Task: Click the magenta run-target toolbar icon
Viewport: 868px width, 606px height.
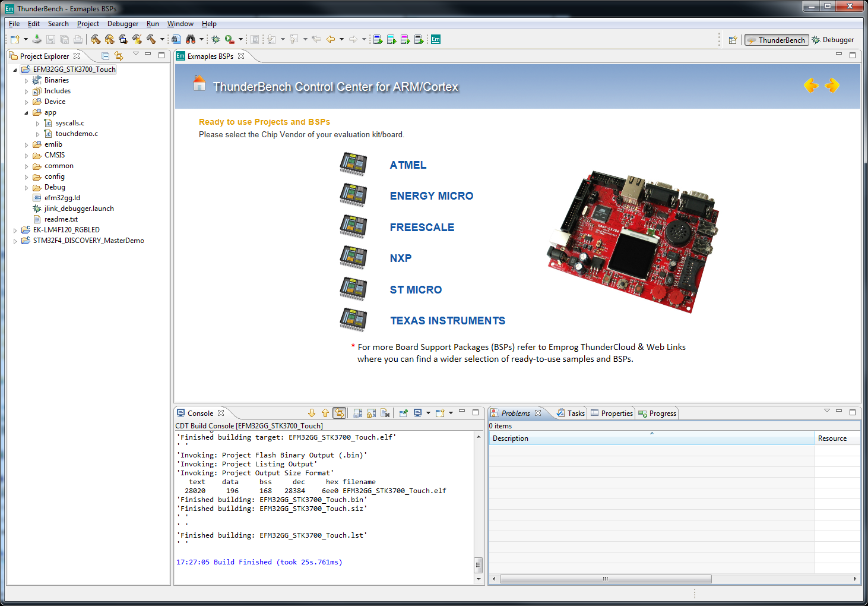Action: pos(405,39)
